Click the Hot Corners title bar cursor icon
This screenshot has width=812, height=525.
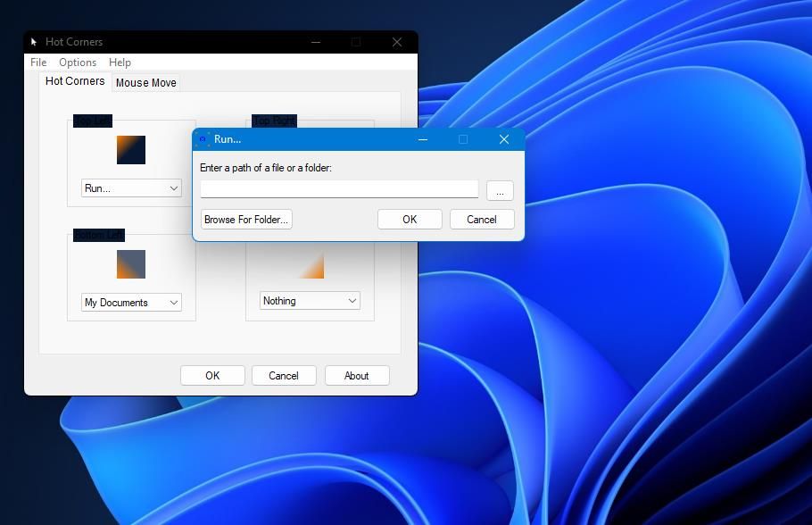[34, 42]
